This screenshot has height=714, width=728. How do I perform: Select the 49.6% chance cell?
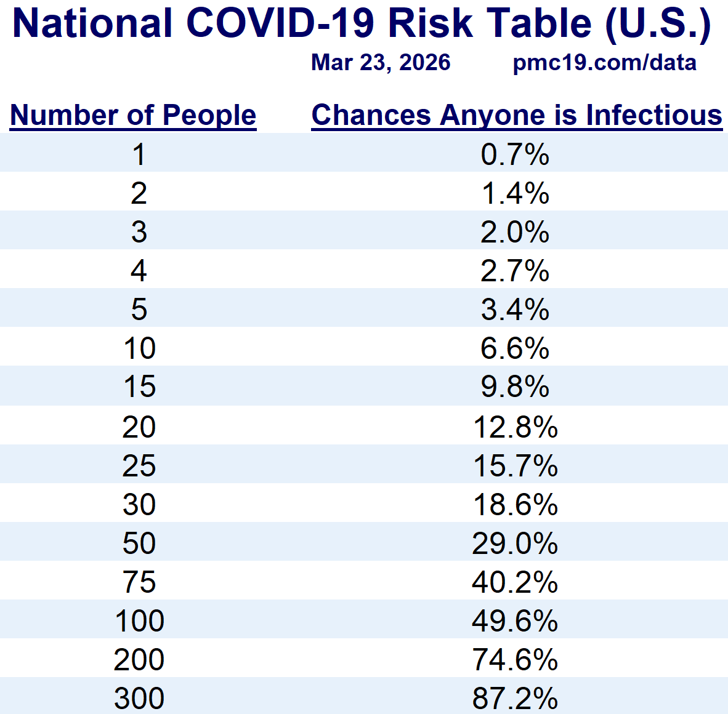pyautogui.click(x=515, y=620)
